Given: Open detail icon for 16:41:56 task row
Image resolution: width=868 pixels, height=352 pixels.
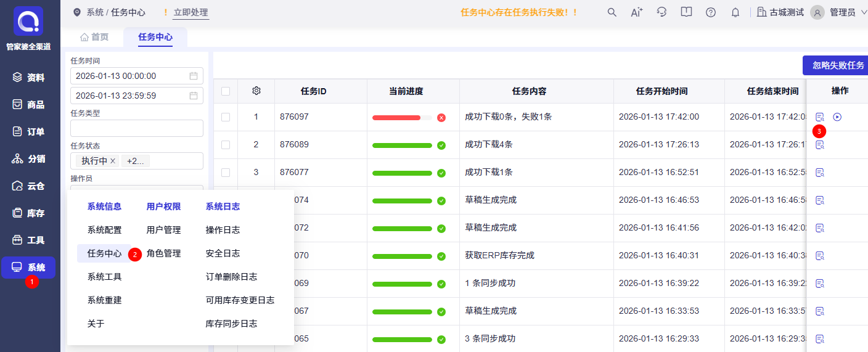Looking at the screenshot, I should [x=819, y=227].
